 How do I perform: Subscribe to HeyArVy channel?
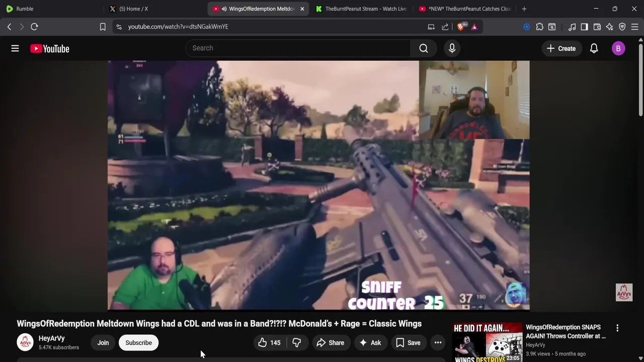138,343
